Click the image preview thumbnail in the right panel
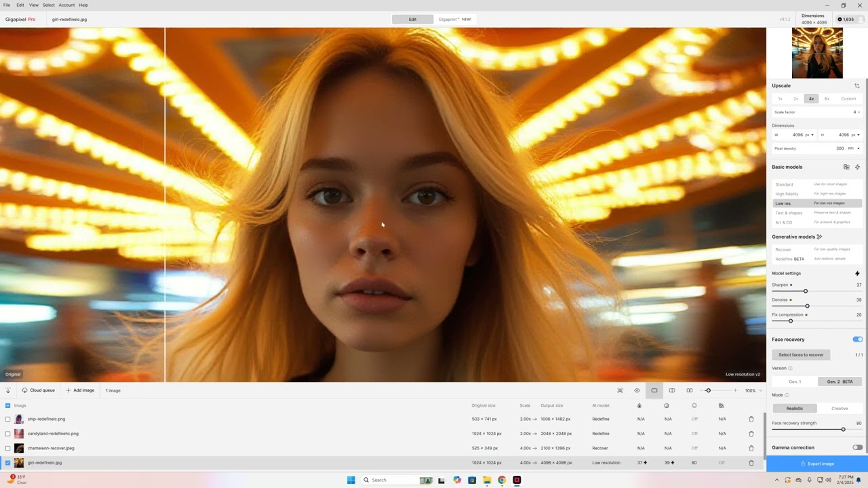Screen dimensions: 868x488 click(817, 53)
